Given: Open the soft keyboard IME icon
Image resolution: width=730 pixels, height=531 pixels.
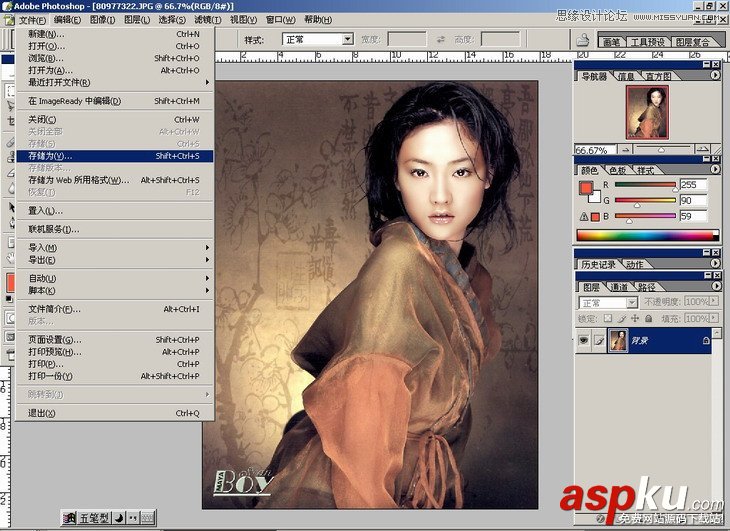Looking at the screenshot, I should (148, 518).
